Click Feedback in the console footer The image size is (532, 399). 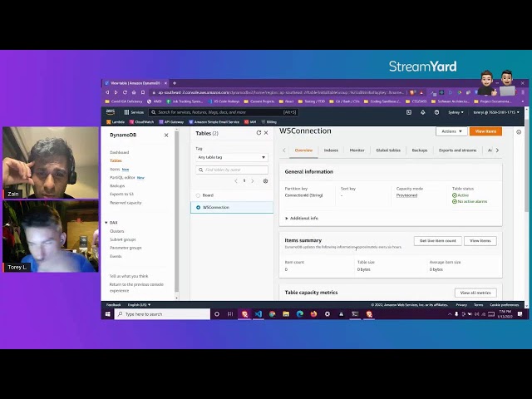click(x=113, y=305)
